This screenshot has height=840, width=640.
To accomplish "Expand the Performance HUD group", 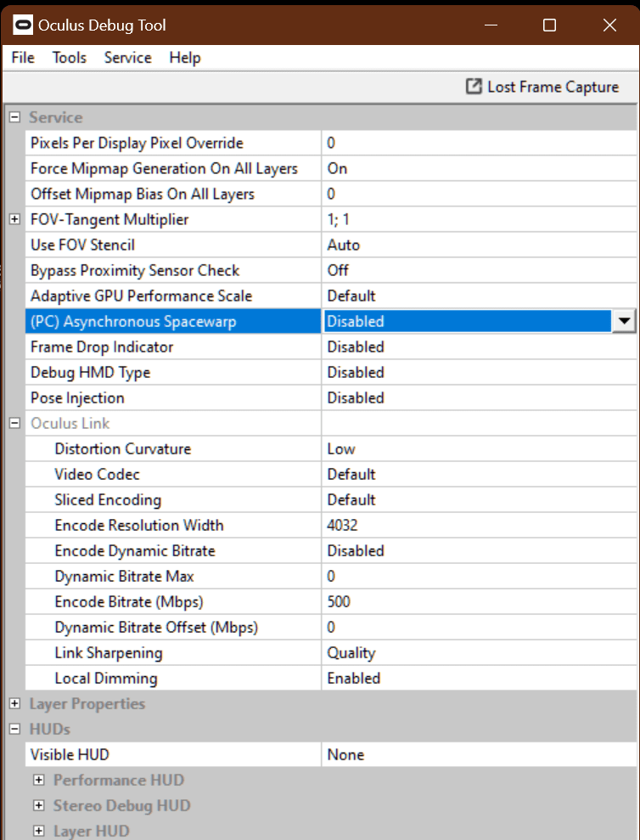I will pos(38,780).
